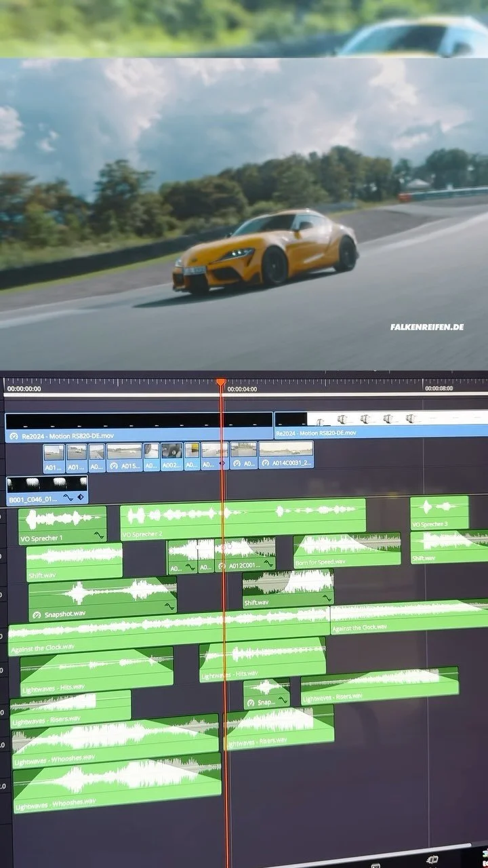Select the second Re2024 - Motion RS820-DE.mov clip
This screenshot has width=488, height=868.
(x=381, y=425)
